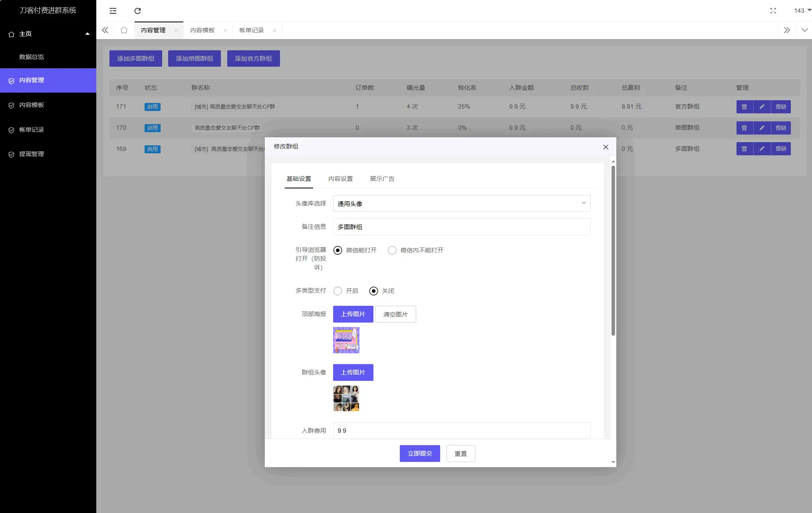Select the 关闭 radio for 多类型支付
Screen dimensions: 812x513
374,291
